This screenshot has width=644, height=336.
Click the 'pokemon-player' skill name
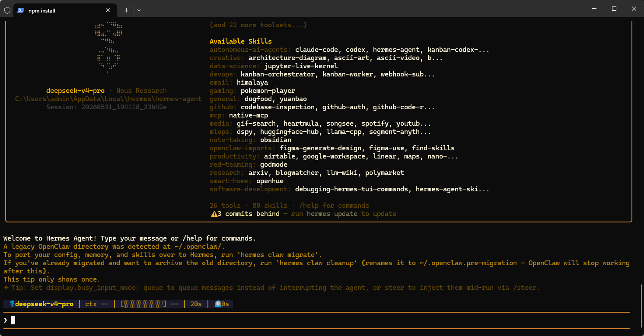tap(268, 91)
